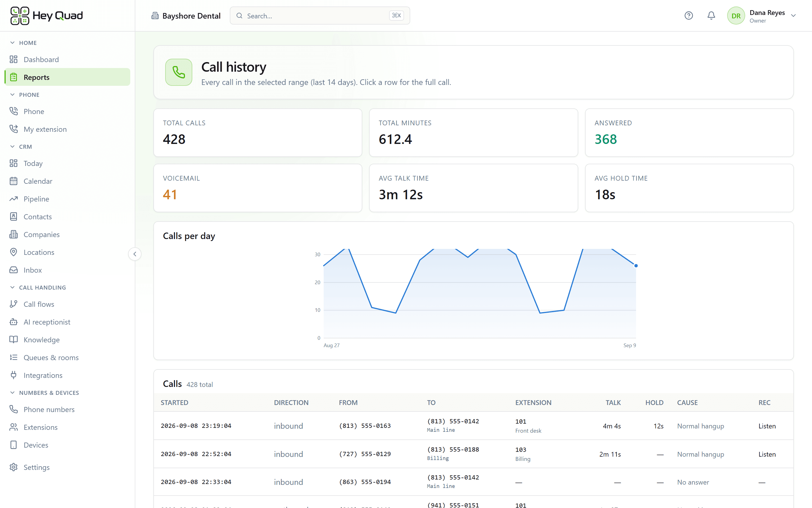The image size is (812, 508).
Task: Click the Sep 9 chart data point
Action: point(636,266)
